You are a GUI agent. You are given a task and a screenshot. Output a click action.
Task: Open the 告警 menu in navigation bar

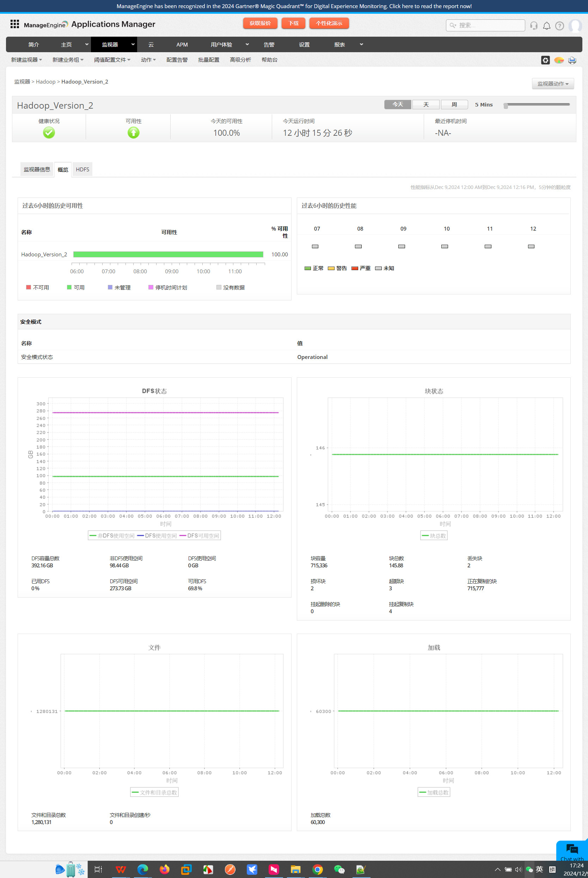[x=269, y=44]
